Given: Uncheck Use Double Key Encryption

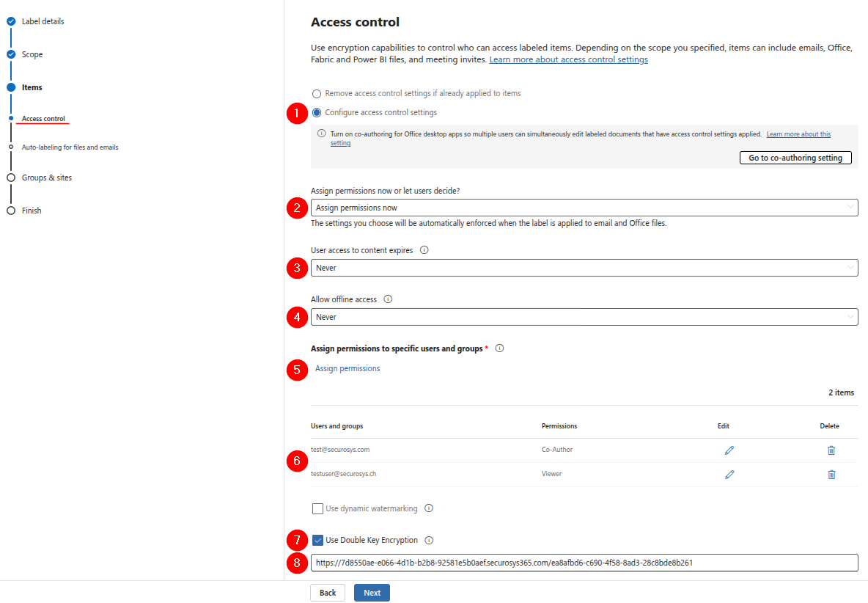Looking at the screenshot, I should pyautogui.click(x=318, y=541).
